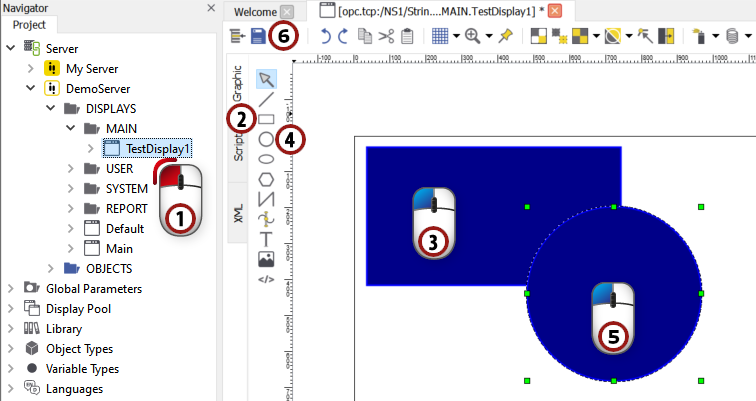Click the crossed-circle on yellow square icon
This screenshot has height=401, width=756.
pyautogui.click(x=613, y=36)
